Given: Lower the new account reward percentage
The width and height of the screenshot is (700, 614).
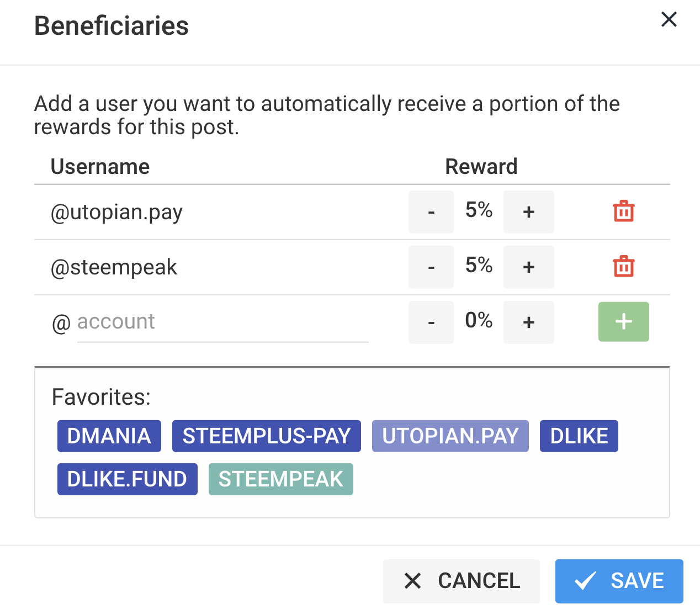Looking at the screenshot, I should point(431,322).
